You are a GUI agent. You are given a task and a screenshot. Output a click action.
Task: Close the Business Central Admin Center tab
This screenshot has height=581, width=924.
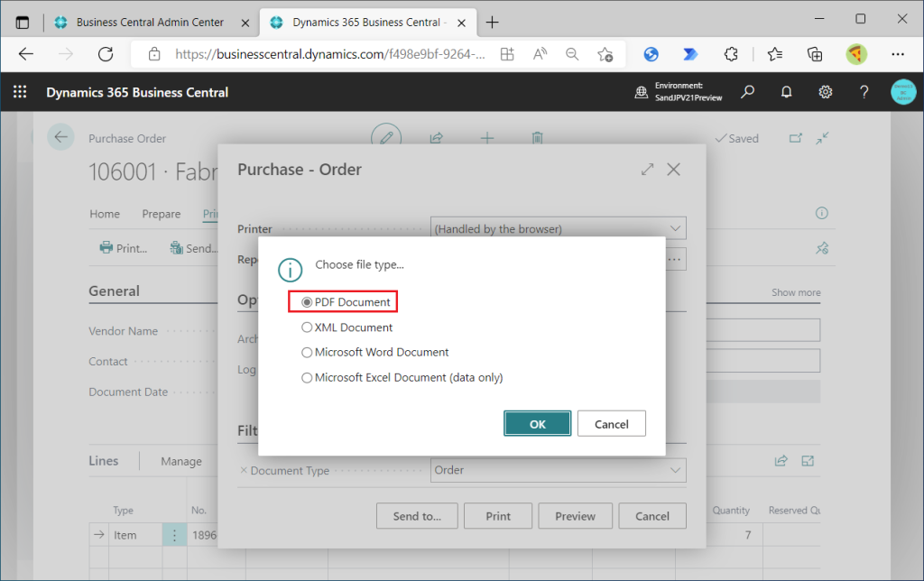point(245,23)
